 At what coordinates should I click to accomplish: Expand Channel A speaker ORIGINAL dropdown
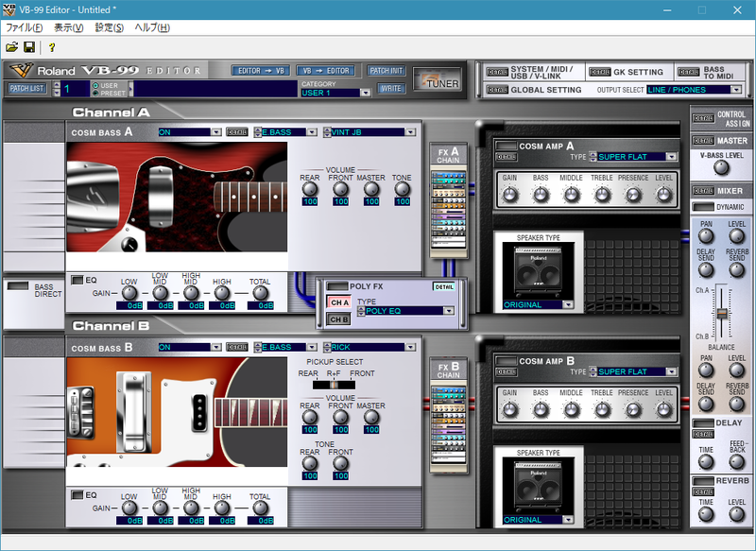[568, 304]
